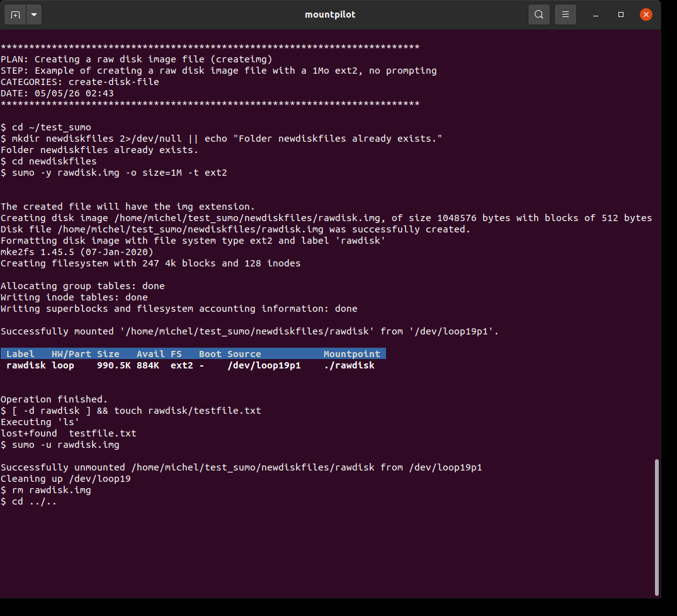This screenshot has width=677, height=616.
Task: Click 'The created file will have the img extension.'
Action: (x=128, y=207)
